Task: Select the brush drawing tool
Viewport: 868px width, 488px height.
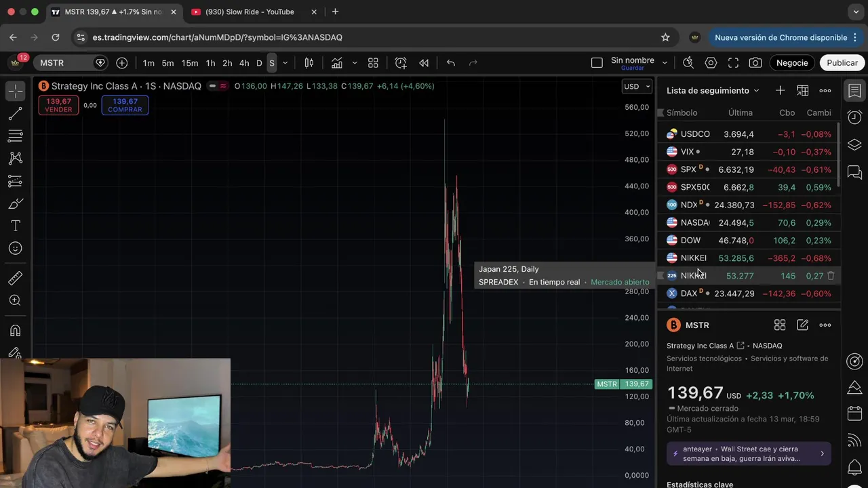Action: 15,203
